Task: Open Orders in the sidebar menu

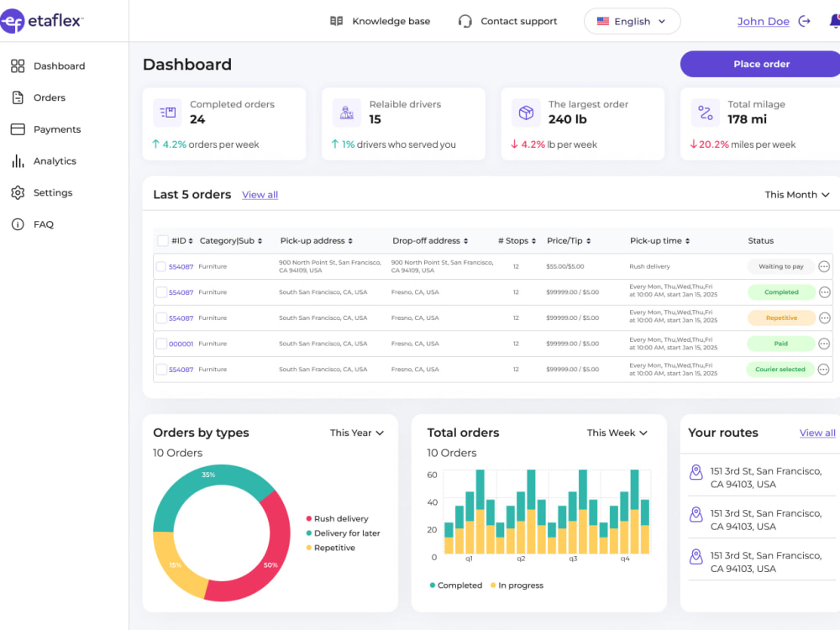Action: [x=50, y=97]
